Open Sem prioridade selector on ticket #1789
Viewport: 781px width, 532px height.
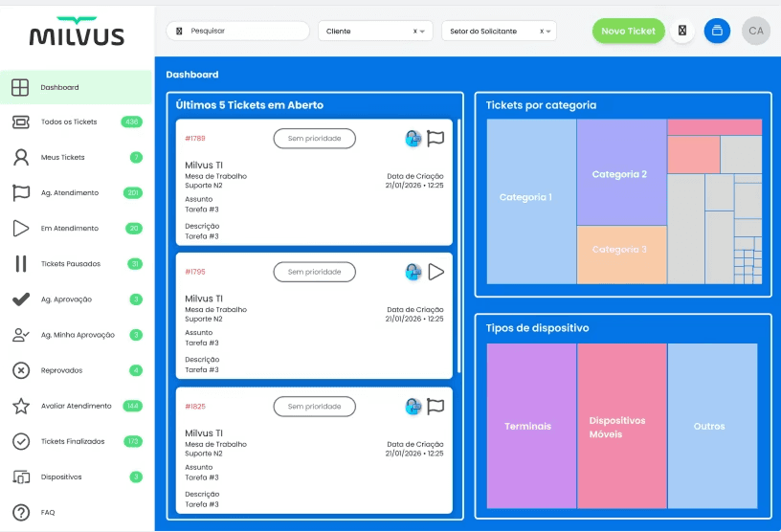[x=314, y=139]
